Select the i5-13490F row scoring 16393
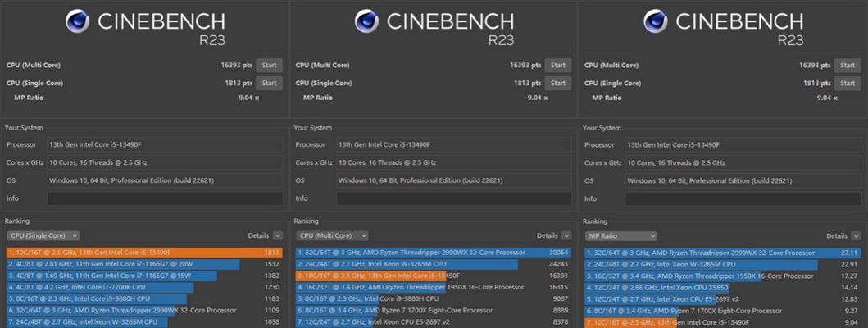This screenshot has width=868, height=328. pos(434,276)
